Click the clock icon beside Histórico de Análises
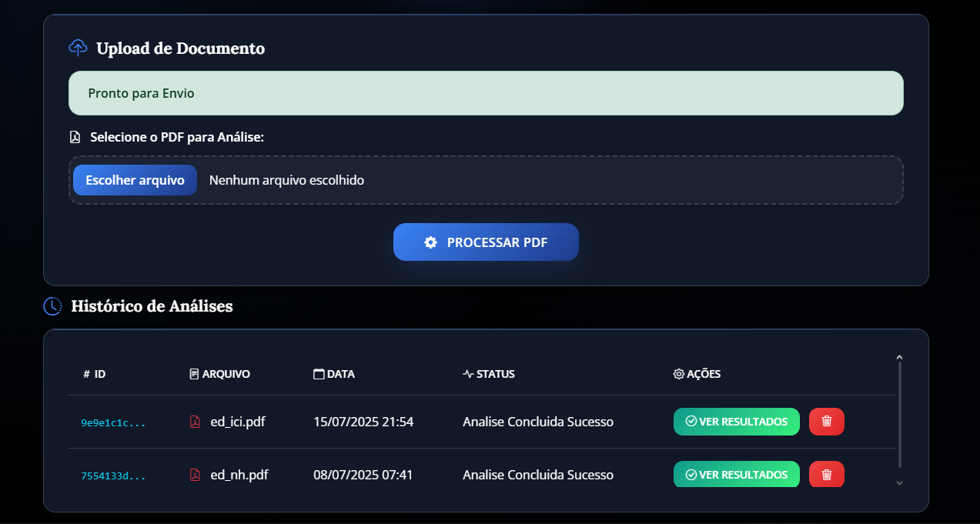Screen dimensions: 980x524 coord(52,306)
